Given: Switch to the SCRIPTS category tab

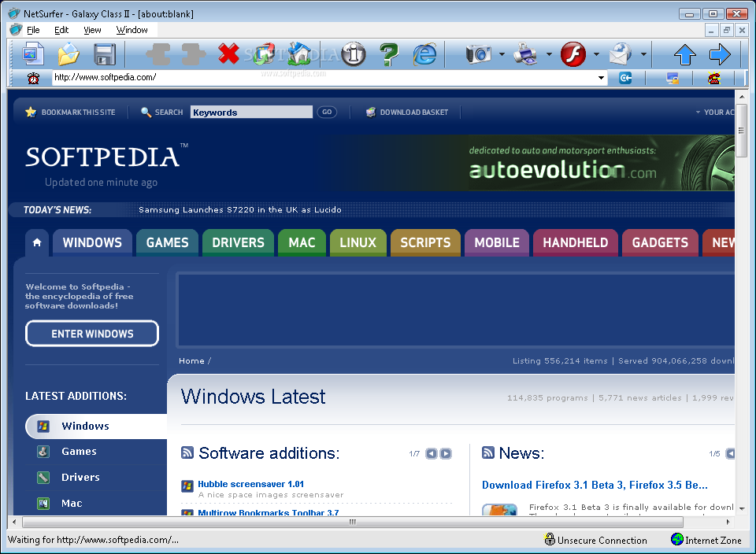Looking at the screenshot, I should [x=425, y=242].
